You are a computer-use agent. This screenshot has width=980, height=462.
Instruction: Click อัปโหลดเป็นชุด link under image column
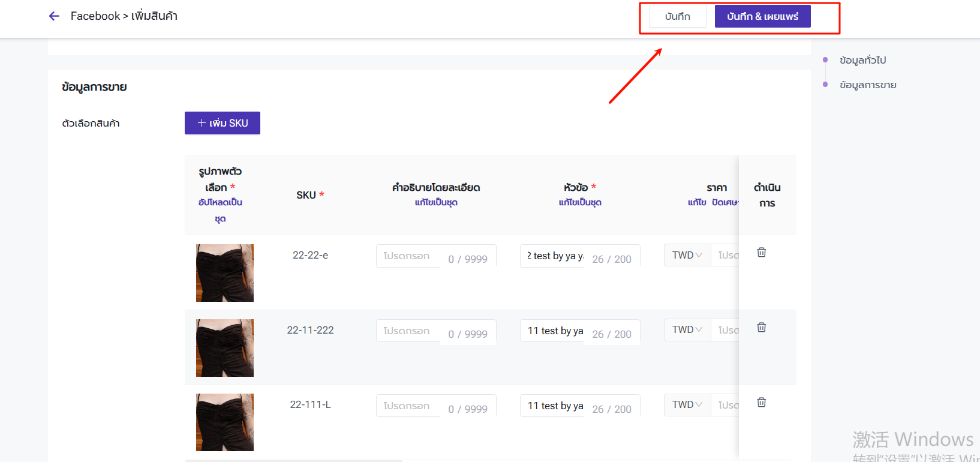pos(220,210)
